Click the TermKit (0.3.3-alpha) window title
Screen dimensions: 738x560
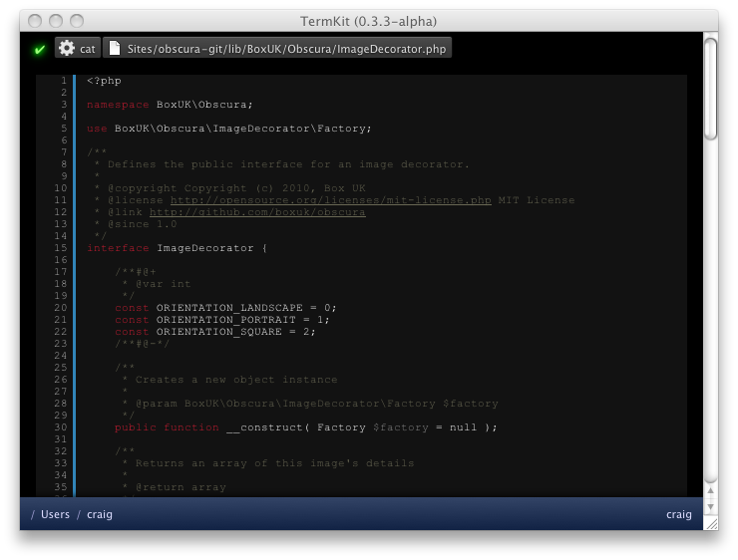369,21
